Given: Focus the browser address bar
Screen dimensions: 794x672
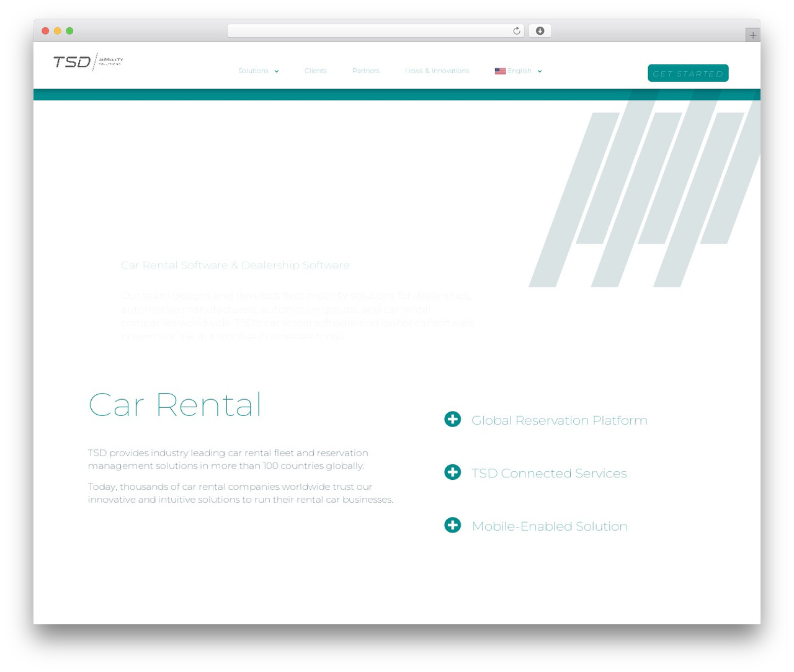Looking at the screenshot, I should click(x=375, y=31).
